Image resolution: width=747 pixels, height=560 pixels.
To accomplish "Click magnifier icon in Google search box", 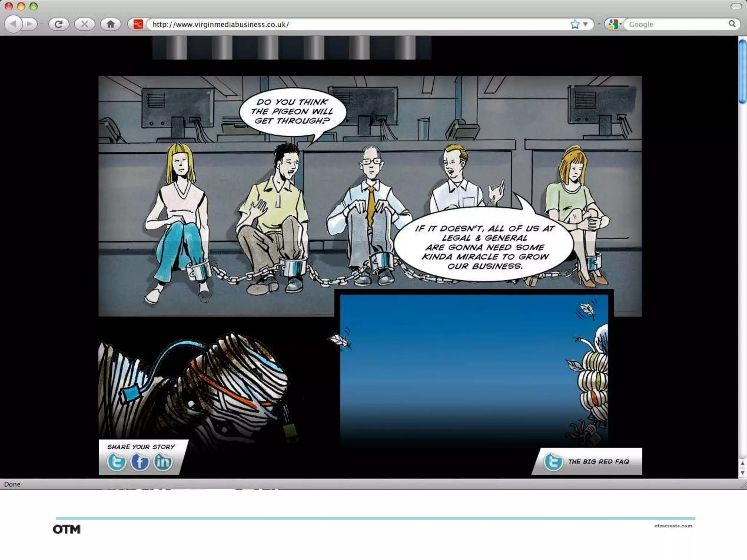I will coord(732,24).
